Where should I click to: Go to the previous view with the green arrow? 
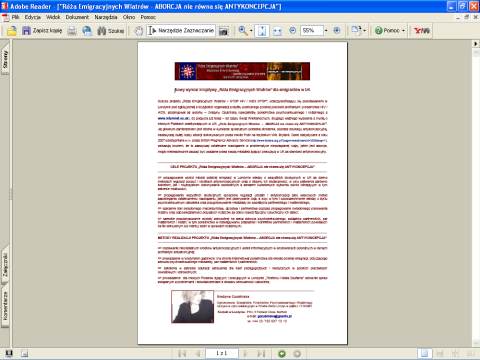click(x=282, y=354)
